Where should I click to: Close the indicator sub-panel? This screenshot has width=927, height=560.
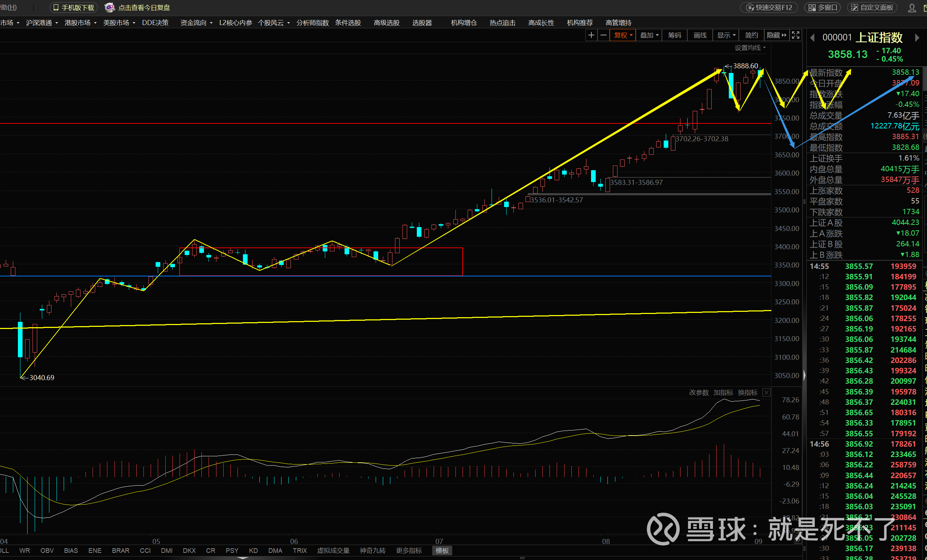(x=766, y=393)
